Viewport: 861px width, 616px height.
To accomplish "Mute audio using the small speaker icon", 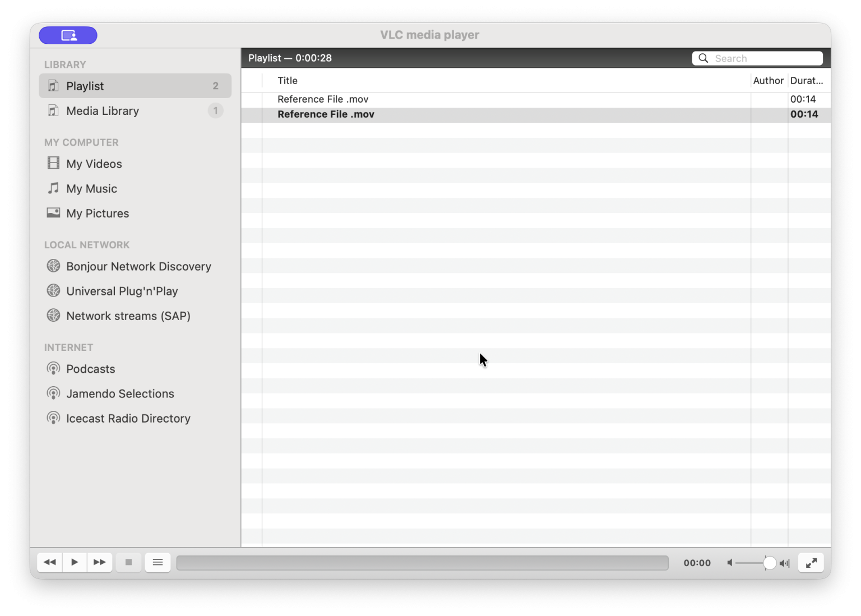I will 730,563.
